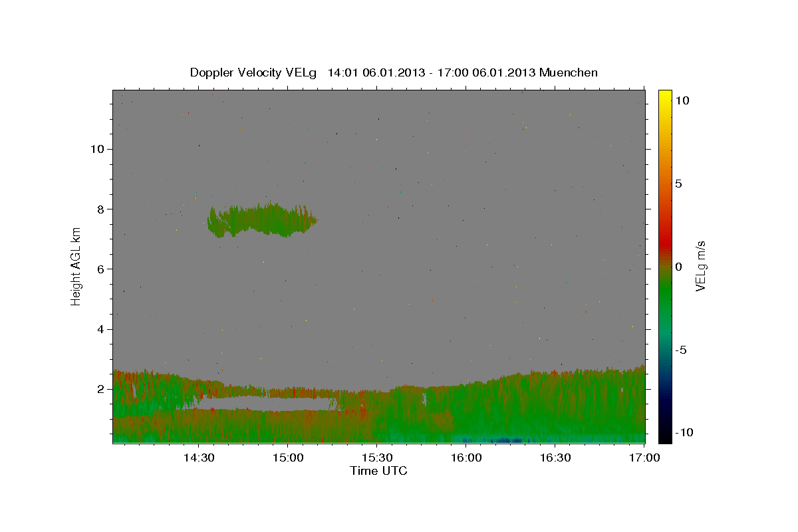
Task: Click the '16:30' time axis label
Action: coord(555,458)
